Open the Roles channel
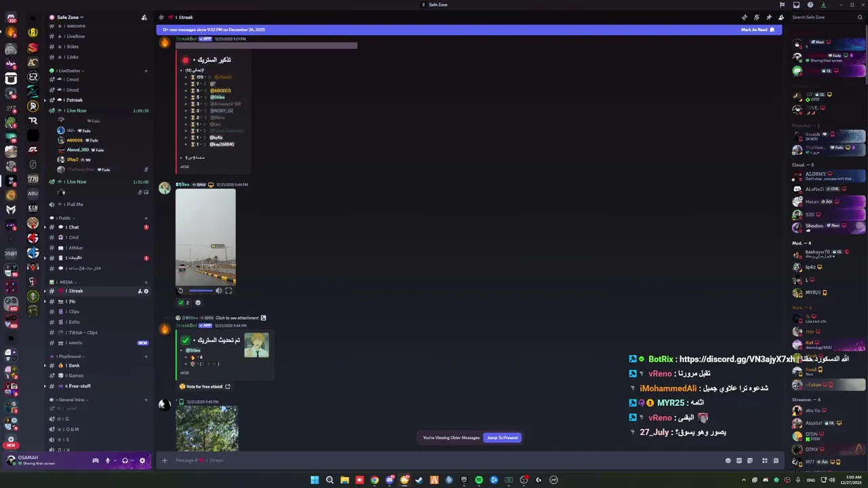868x488 pixels. (x=98, y=47)
